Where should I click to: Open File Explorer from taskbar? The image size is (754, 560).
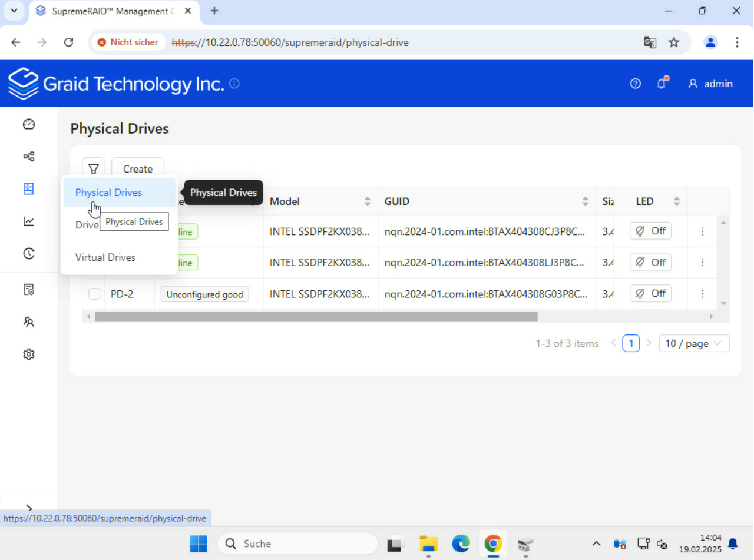coord(428,544)
